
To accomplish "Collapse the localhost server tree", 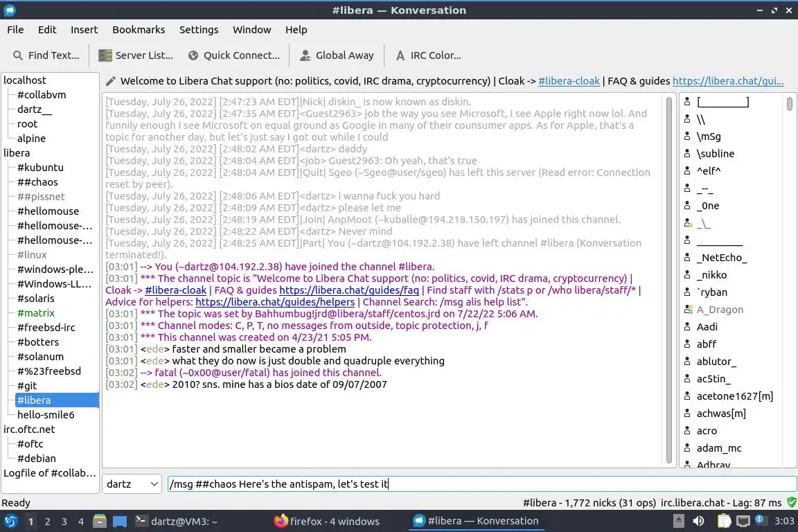I will coord(25,80).
